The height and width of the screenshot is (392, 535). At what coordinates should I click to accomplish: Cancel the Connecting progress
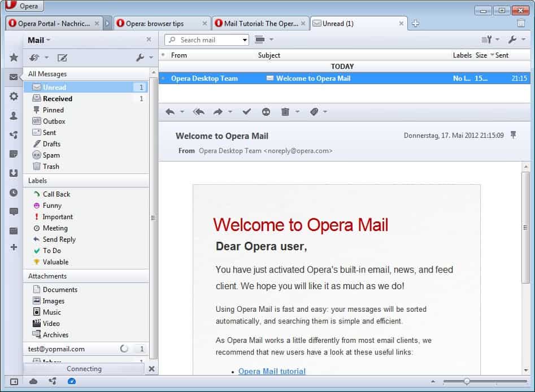152,369
